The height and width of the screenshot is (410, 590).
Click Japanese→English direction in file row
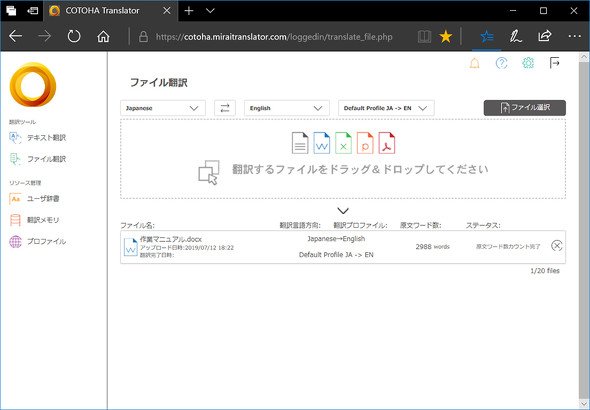(x=336, y=239)
